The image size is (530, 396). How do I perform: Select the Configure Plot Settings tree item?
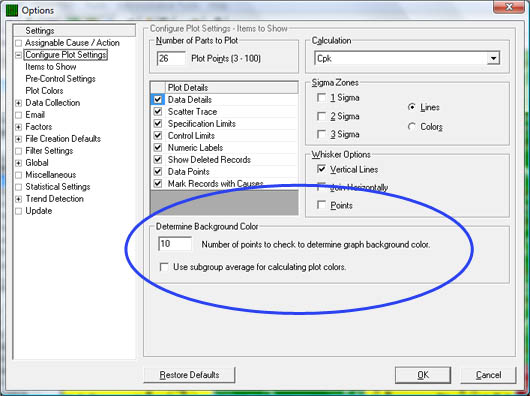pyautogui.click(x=66, y=55)
